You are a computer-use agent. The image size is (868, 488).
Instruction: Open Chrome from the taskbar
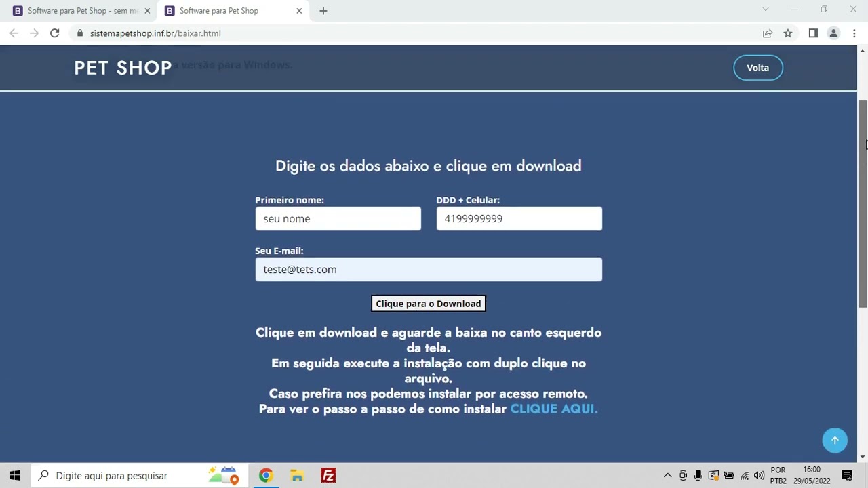266,476
